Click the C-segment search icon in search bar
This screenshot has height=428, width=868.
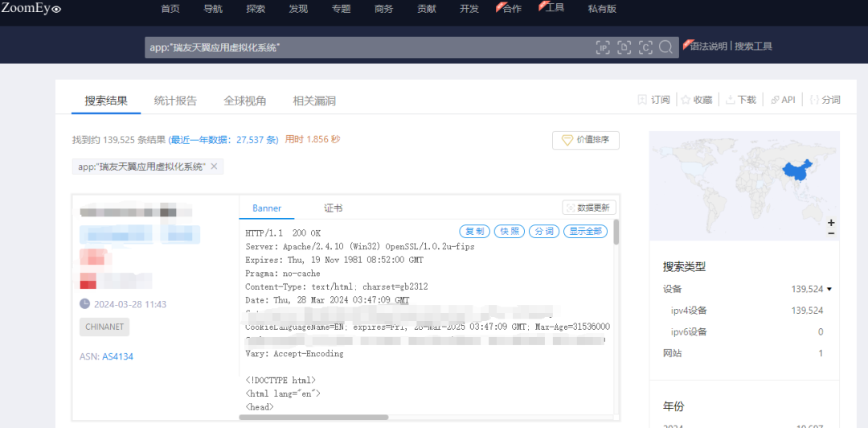[x=645, y=47]
